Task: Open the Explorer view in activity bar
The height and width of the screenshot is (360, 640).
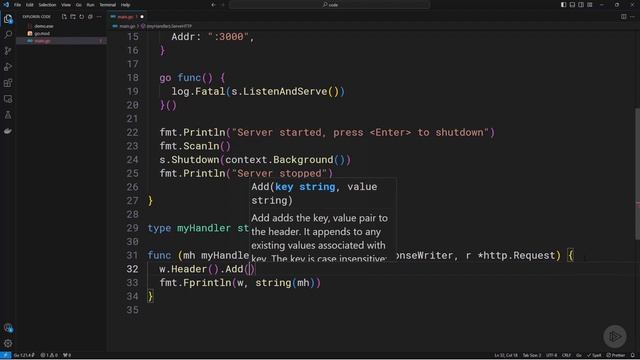Action: pos(8,18)
